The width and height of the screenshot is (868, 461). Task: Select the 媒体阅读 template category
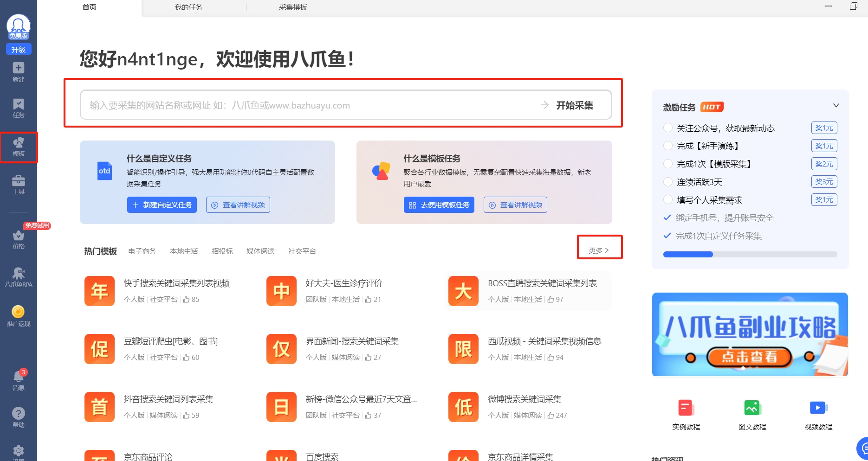coord(260,251)
